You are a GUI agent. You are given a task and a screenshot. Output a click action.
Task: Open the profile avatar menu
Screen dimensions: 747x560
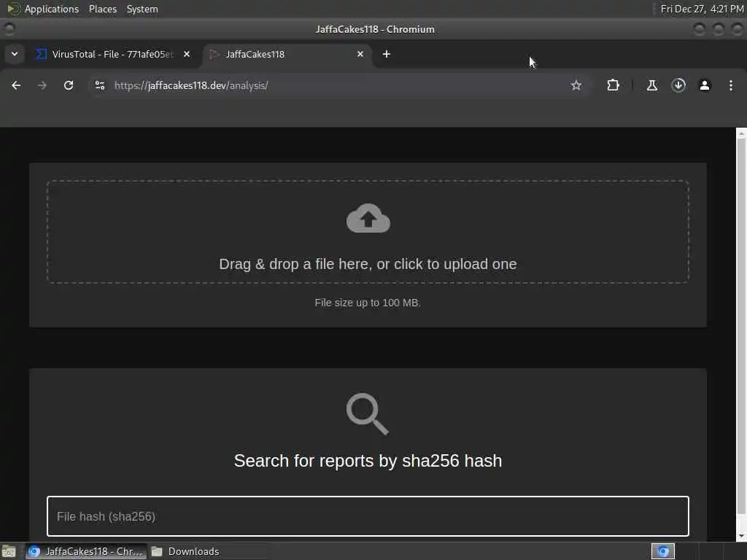tap(705, 85)
